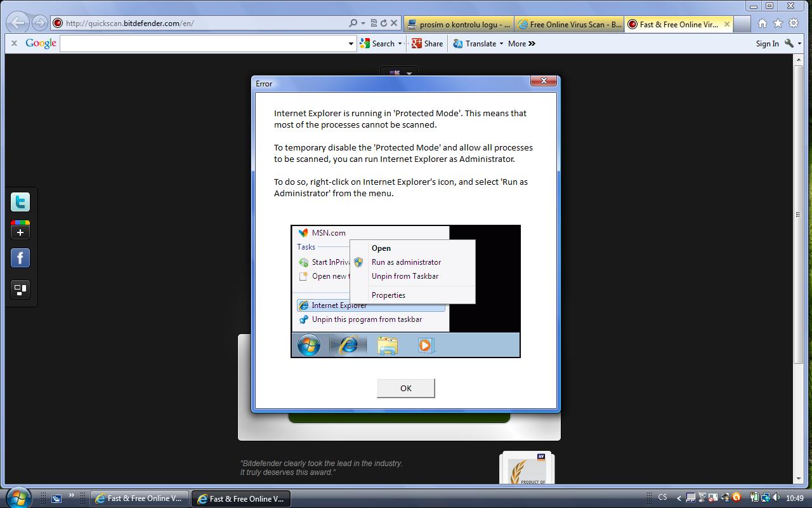Click the page vertical scrollbar up arrow
812x508 pixels.
pyautogui.click(x=799, y=60)
